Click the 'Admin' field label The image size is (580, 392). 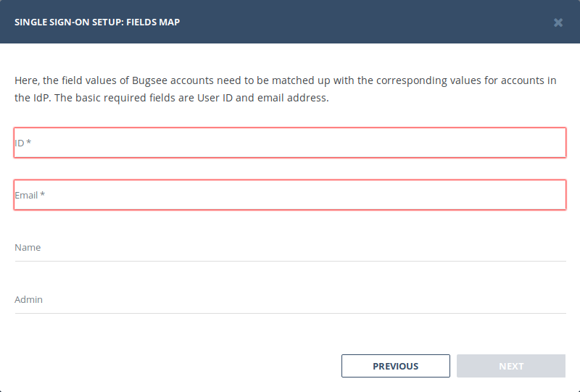(29, 300)
